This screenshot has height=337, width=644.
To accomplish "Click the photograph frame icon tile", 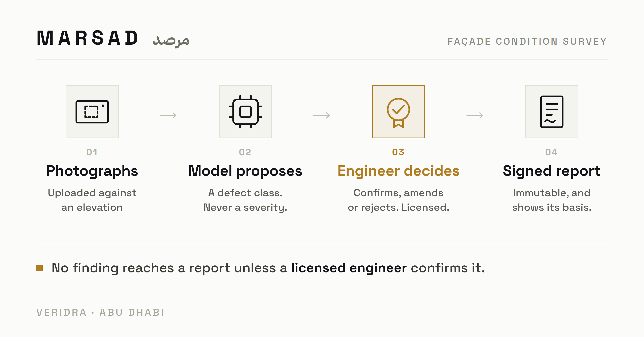I will (x=92, y=112).
